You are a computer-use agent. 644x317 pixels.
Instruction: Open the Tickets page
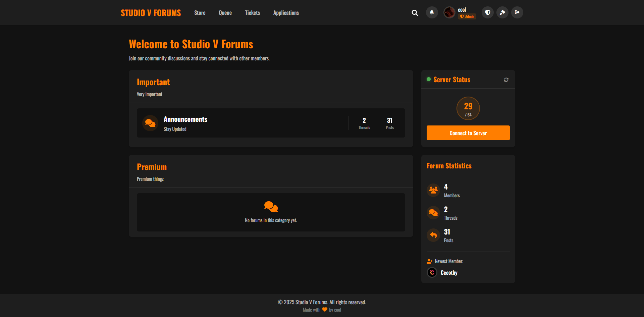tap(252, 13)
